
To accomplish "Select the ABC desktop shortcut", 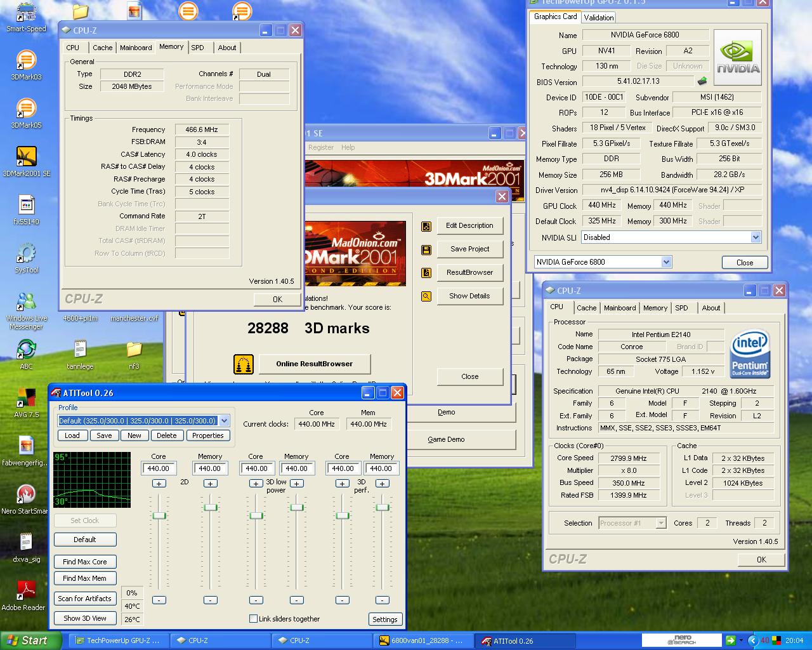I will pyautogui.click(x=26, y=354).
